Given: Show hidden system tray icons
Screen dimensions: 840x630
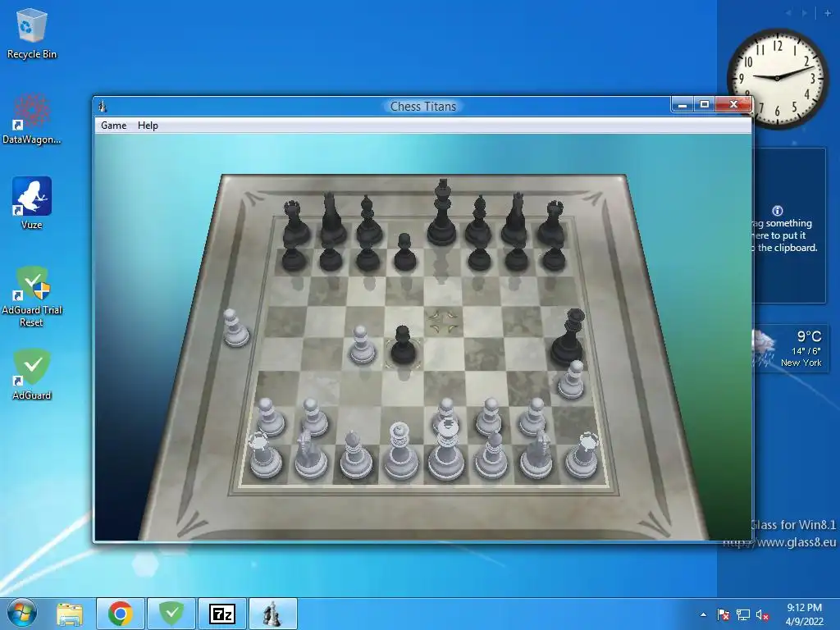Looking at the screenshot, I should (x=703, y=614).
